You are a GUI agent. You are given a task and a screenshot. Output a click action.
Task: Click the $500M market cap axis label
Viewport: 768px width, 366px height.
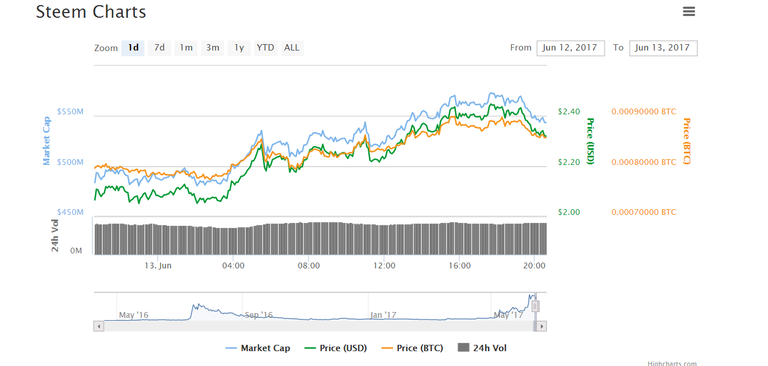(71, 162)
